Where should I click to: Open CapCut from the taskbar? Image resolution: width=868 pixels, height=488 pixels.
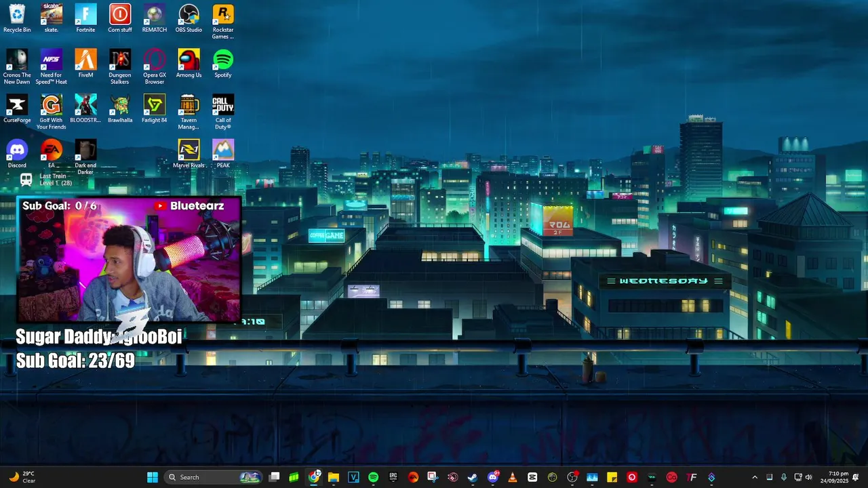(532, 477)
